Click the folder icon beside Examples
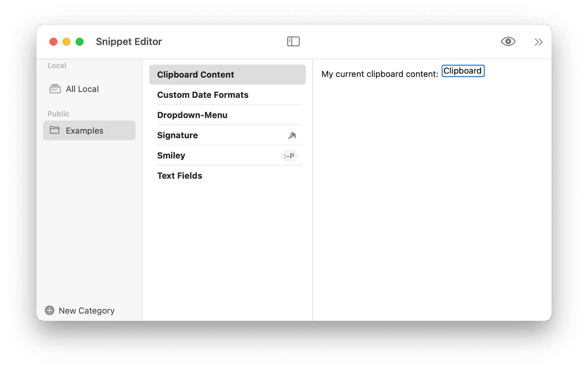The height and width of the screenshot is (369, 588). point(54,130)
